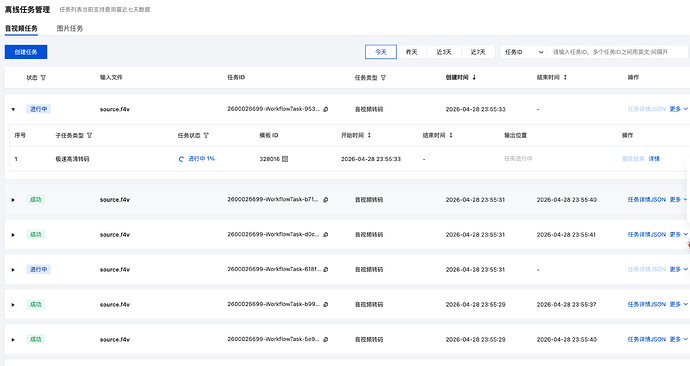Copy the WorkflowTask-618f task ID
The image size is (690, 366).
point(326,269)
